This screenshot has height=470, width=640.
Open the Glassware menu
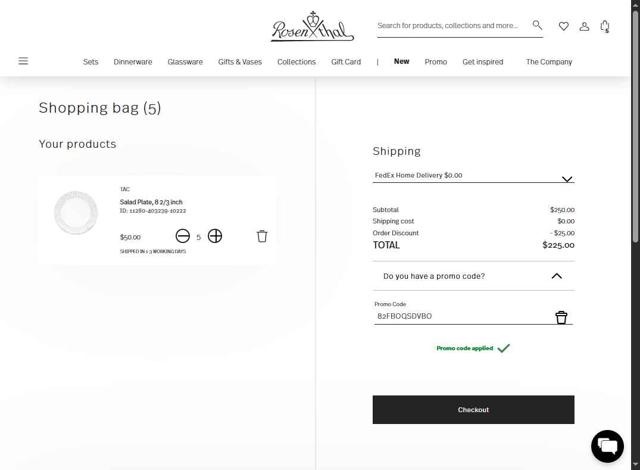[185, 62]
